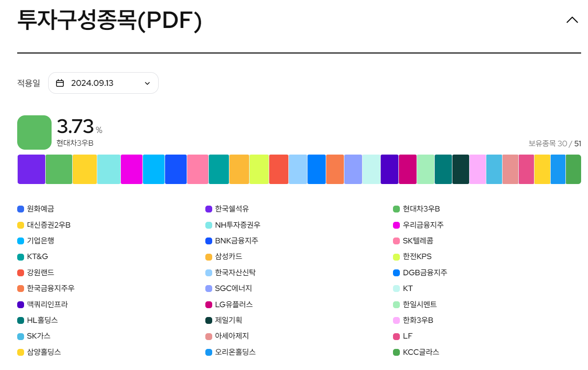This screenshot has height=370, width=588.
Task: Click the 아세아제지 legend entry
Action: pyautogui.click(x=227, y=336)
